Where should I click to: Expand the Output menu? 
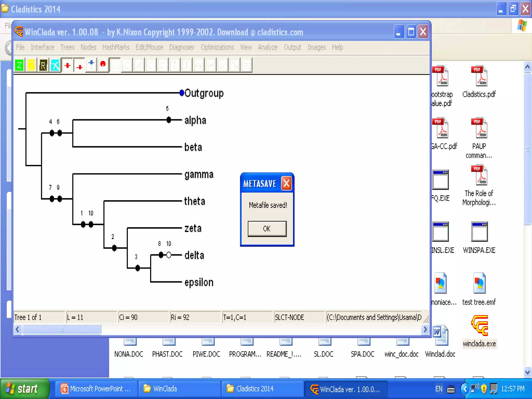pos(292,47)
